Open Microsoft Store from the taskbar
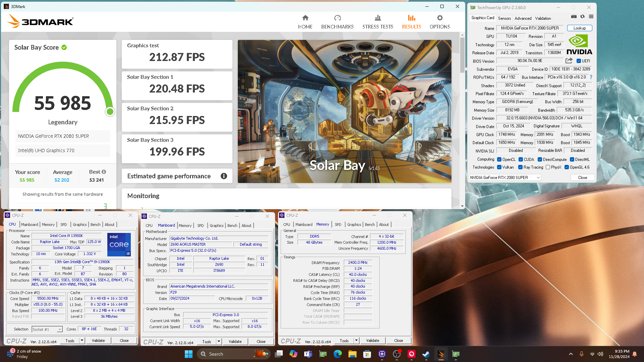The height and width of the screenshot is (362, 644). pyautogui.click(x=367, y=354)
